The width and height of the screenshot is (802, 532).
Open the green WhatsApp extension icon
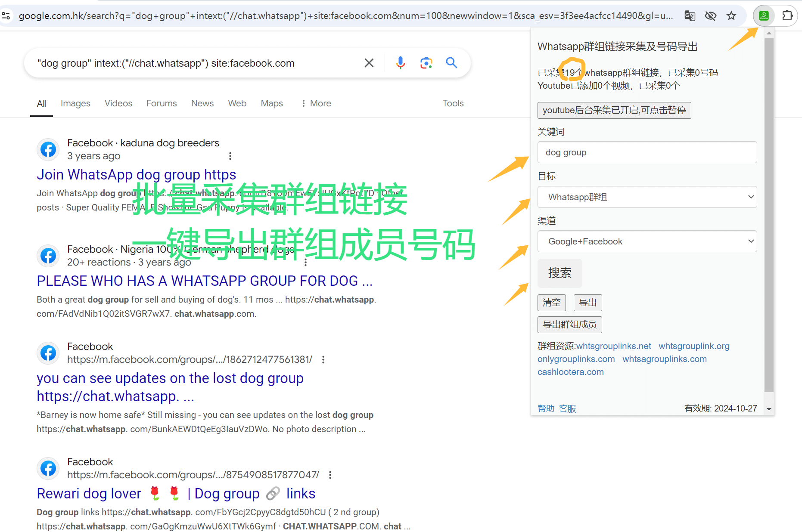(x=764, y=16)
